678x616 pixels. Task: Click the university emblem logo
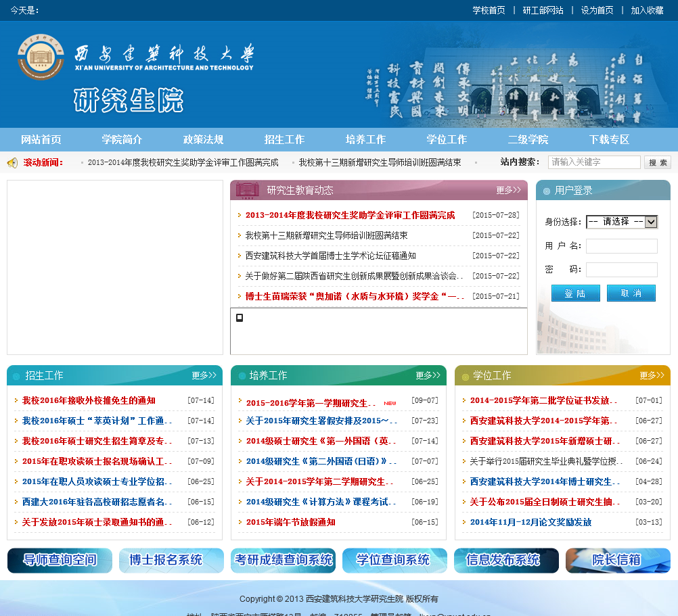[x=41, y=57]
